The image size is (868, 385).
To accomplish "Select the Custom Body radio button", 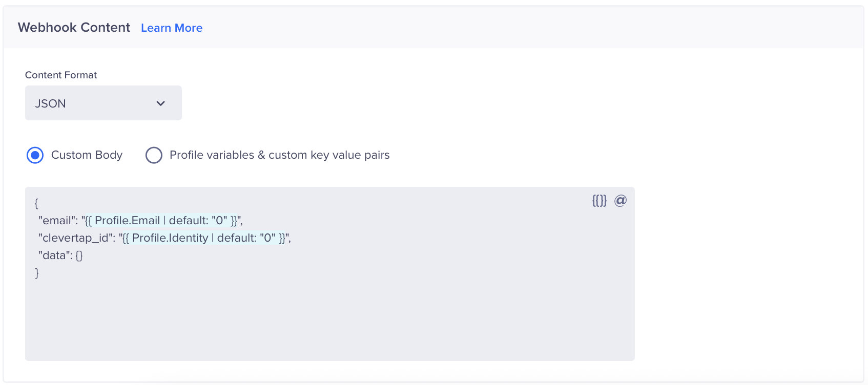I will pyautogui.click(x=35, y=155).
